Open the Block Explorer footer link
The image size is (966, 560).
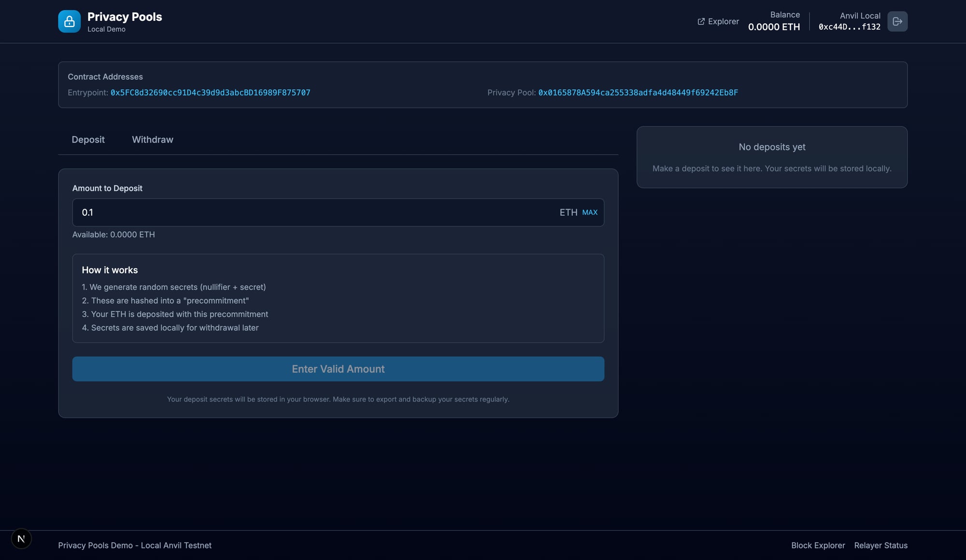tap(818, 545)
